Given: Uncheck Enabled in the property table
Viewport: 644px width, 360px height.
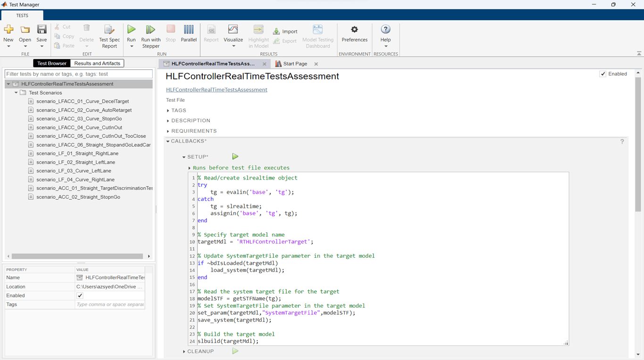Looking at the screenshot, I should 80,295.
